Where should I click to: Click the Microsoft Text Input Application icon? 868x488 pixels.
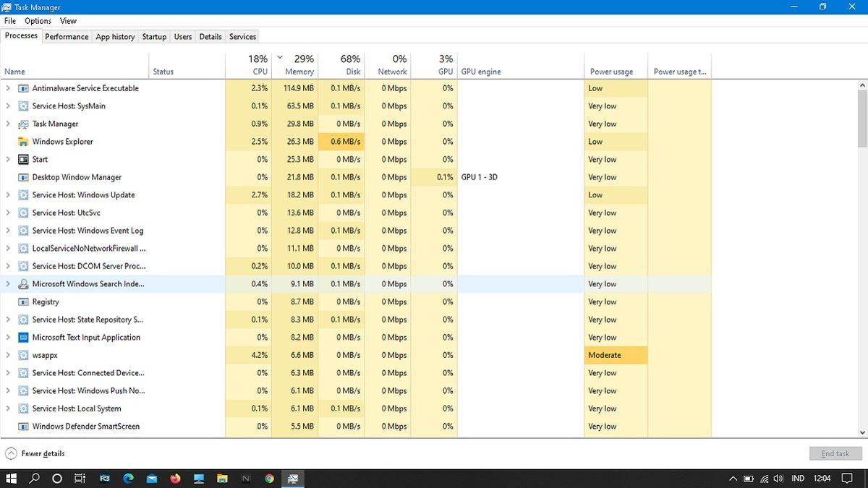pyautogui.click(x=24, y=337)
